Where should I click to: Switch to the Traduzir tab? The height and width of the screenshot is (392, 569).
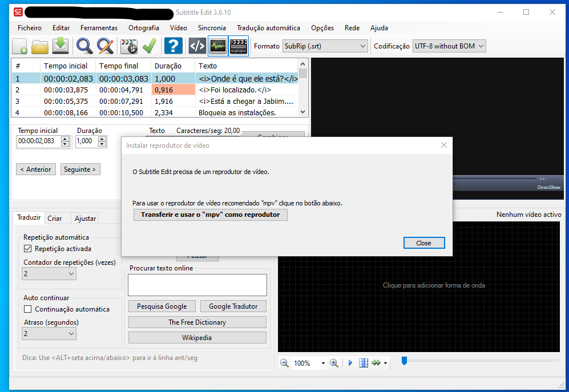point(29,217)
